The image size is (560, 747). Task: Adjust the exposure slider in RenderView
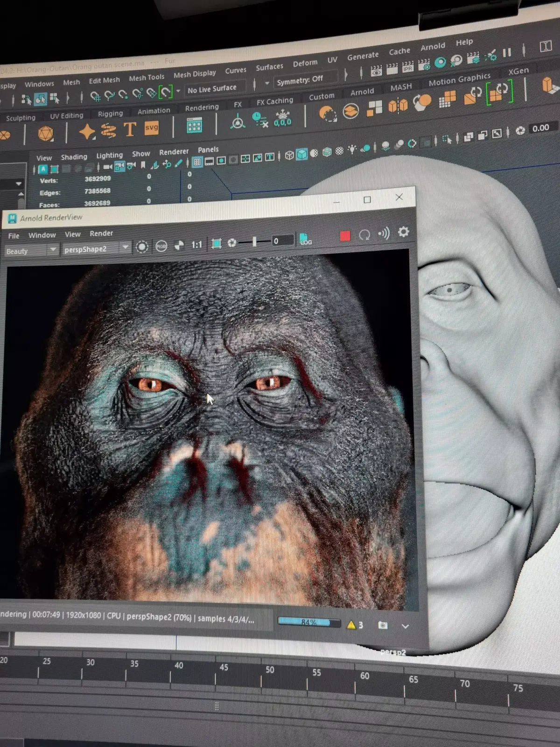[x=254, y=242]
